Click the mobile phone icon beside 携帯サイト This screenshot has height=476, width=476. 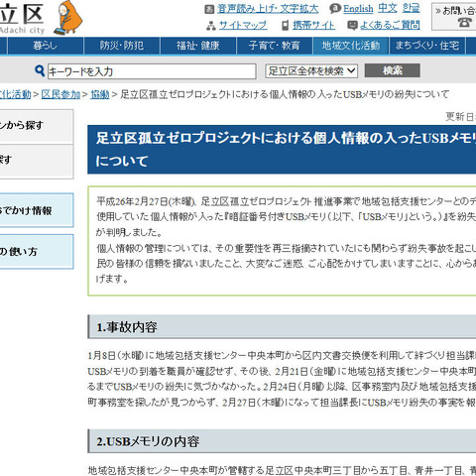pos(285,26)
